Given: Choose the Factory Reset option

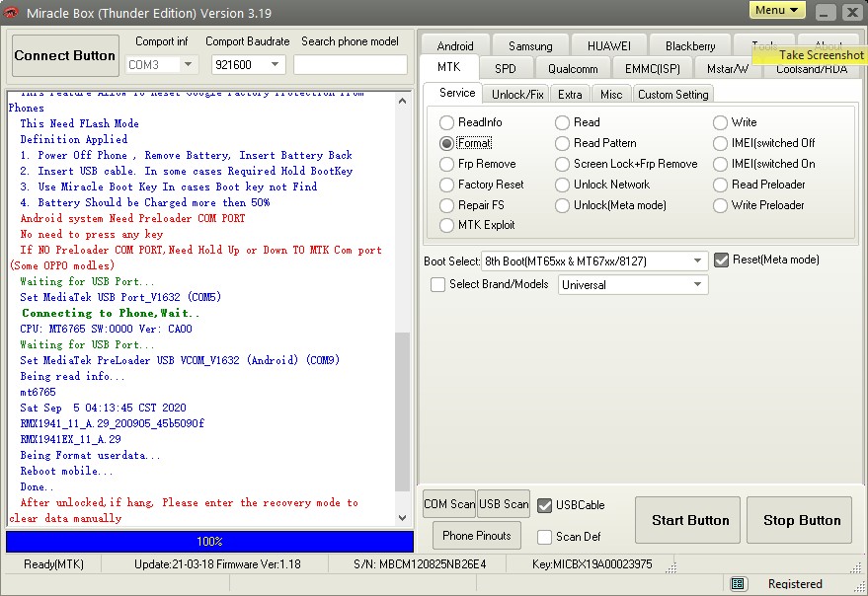Looking at the screenshot, I should click(x=446, y=185).
